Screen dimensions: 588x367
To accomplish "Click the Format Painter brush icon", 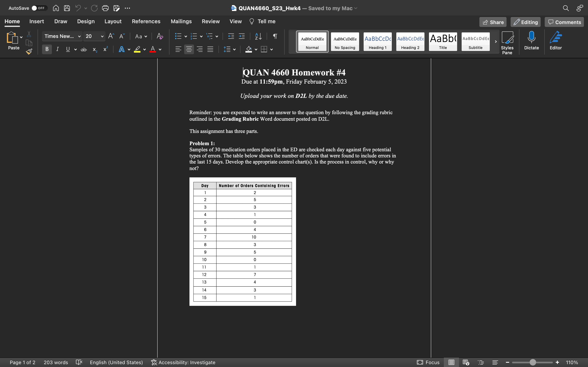I will [29, 51].
